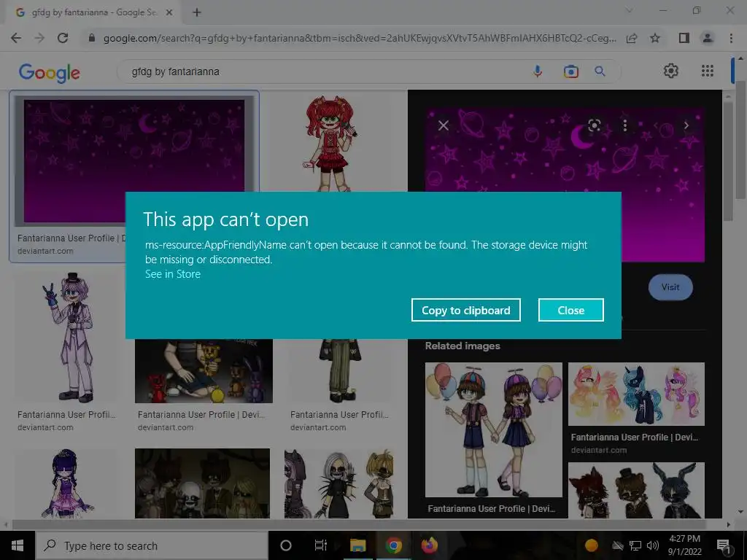Click Close in the error dialog
The height and width of the screenshot is (560, 747).
570,310
